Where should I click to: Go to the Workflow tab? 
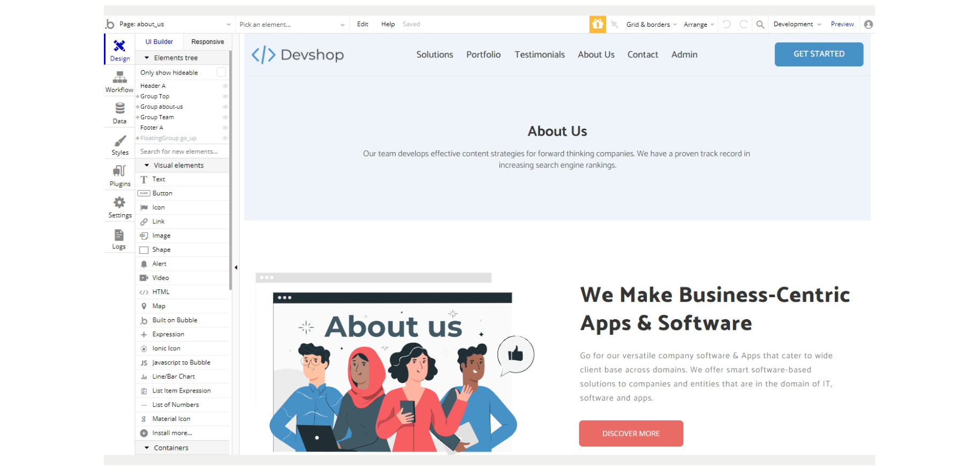pos(119,82)
